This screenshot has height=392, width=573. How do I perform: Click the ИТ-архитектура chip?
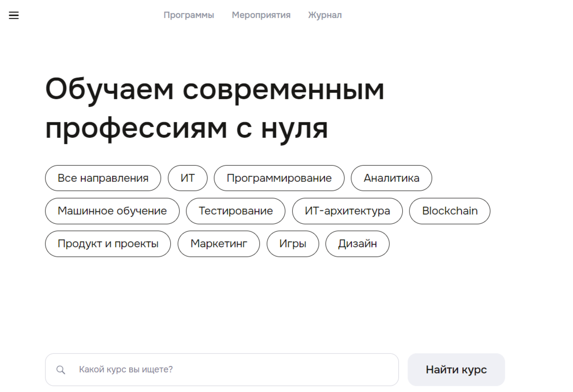pos(347,211)
